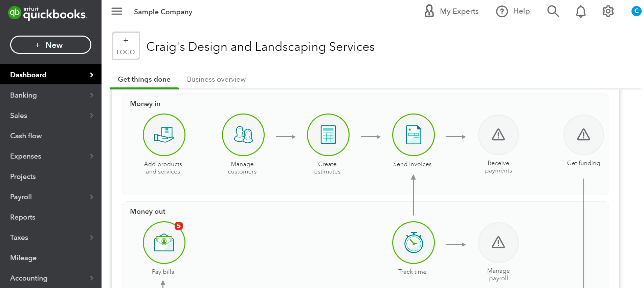This screenshot has width=644, height=288.
Task: Expand the Banking submenu chevron
Action: pyautogui.click(x=92, y=95)
